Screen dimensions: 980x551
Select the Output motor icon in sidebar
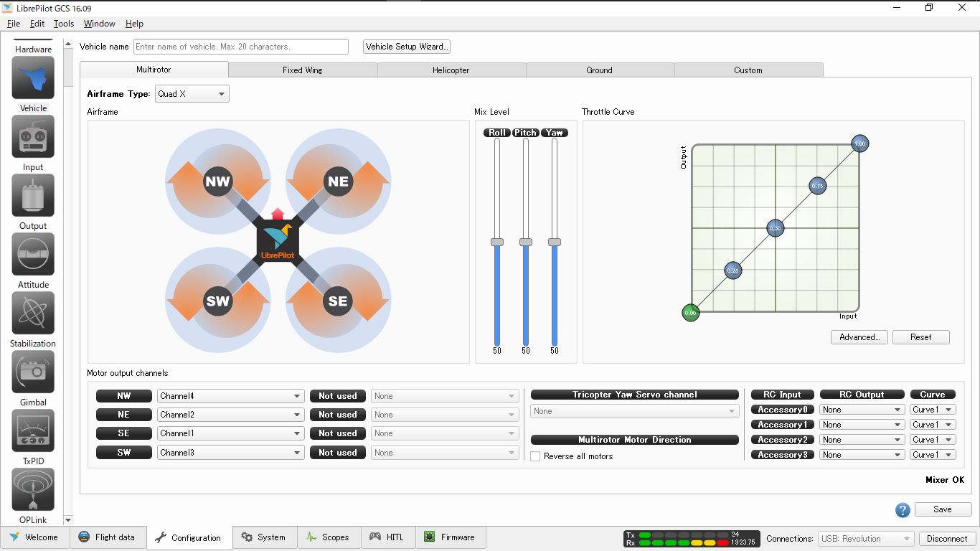click(33, 195)
